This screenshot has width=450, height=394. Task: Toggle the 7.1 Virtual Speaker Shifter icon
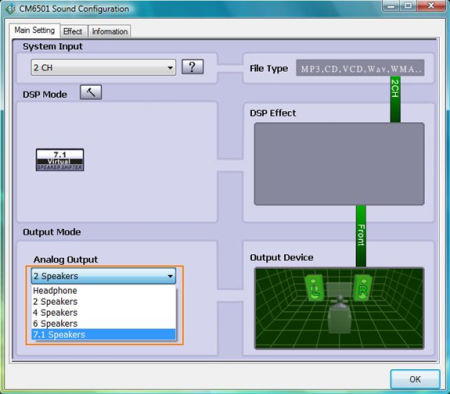tap(60, 160)
